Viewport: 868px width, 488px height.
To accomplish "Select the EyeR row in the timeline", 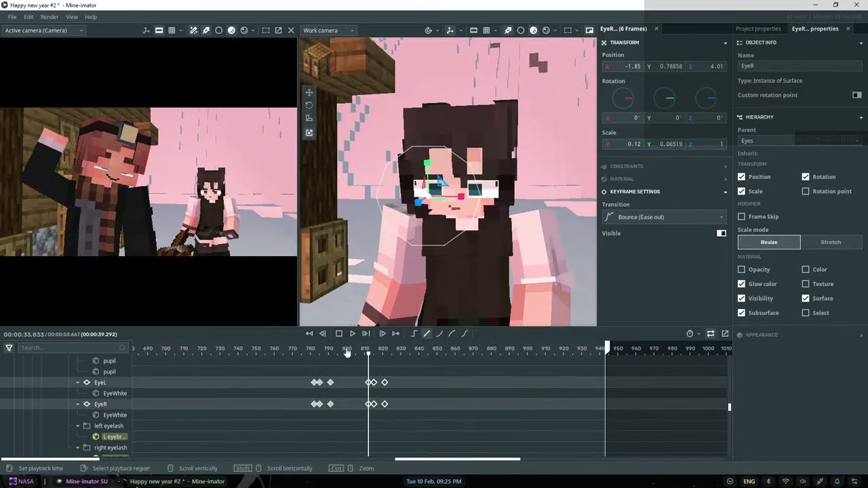I will click(x=100, y=405).
